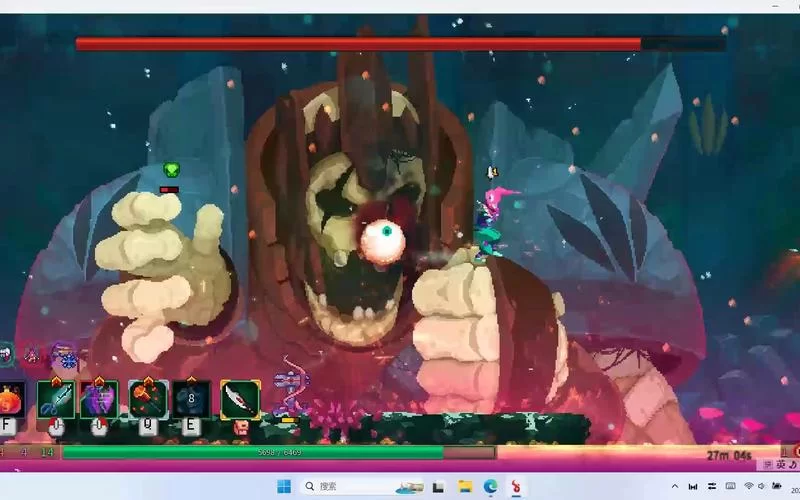Click the Q key label under hammer skill
The height and width of the screenshot is (500, 800).
click(x=148, y=425)
